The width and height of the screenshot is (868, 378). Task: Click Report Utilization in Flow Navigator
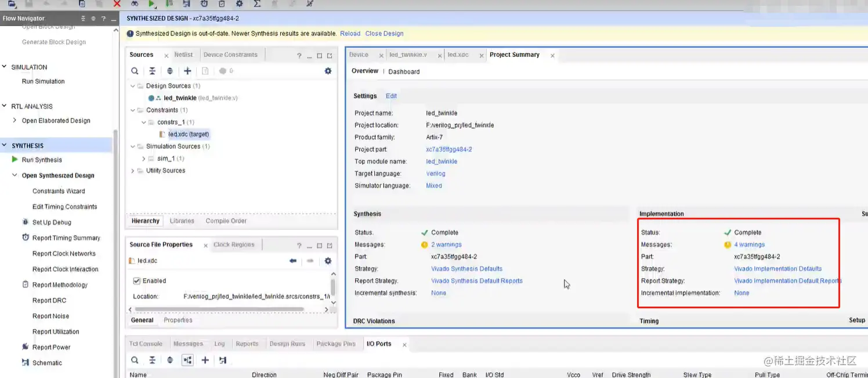(x=56, y=332)
